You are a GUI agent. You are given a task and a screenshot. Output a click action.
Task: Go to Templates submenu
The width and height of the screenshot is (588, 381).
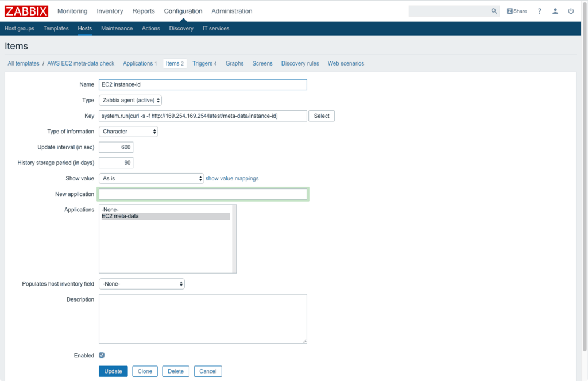click(x=56, y=29)
